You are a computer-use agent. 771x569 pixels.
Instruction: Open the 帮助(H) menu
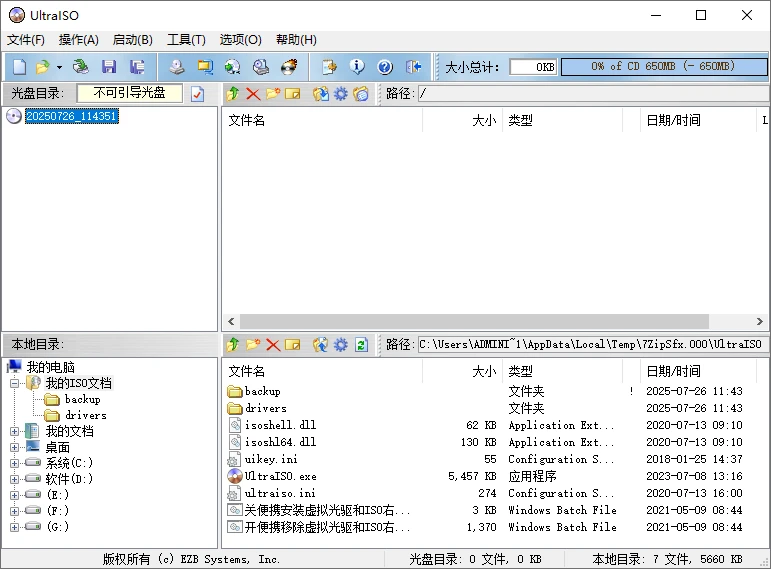click(x=296, y=40)
